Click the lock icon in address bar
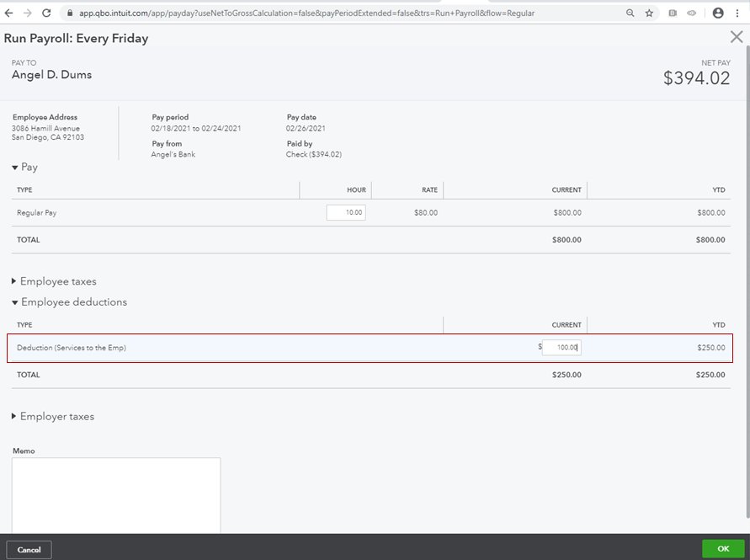This screenshot has width=750, height=560. [x=70, y=13]
